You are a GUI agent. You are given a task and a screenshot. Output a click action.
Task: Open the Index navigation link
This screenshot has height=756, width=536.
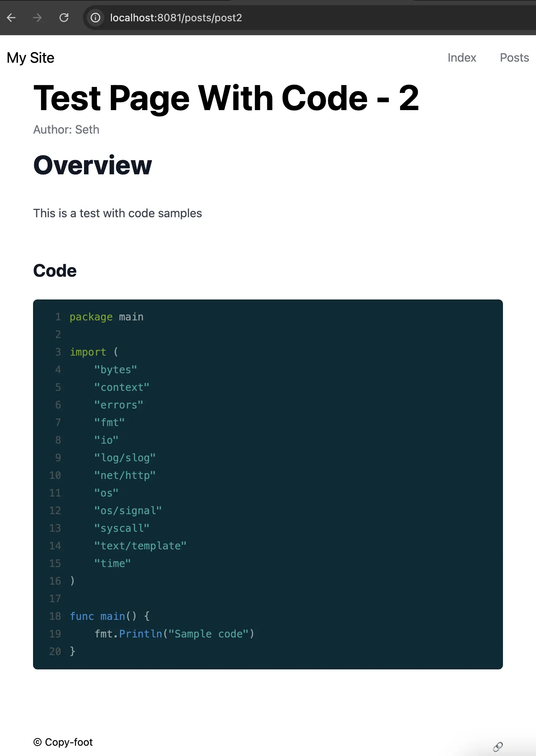click(x=461, y=58)
